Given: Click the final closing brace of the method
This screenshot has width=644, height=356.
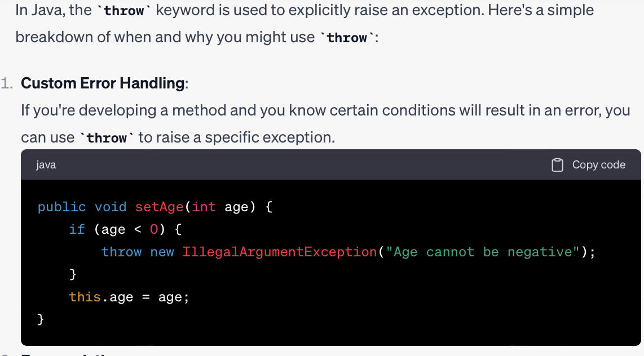Looking at the screenshot, I should [40, 319].
